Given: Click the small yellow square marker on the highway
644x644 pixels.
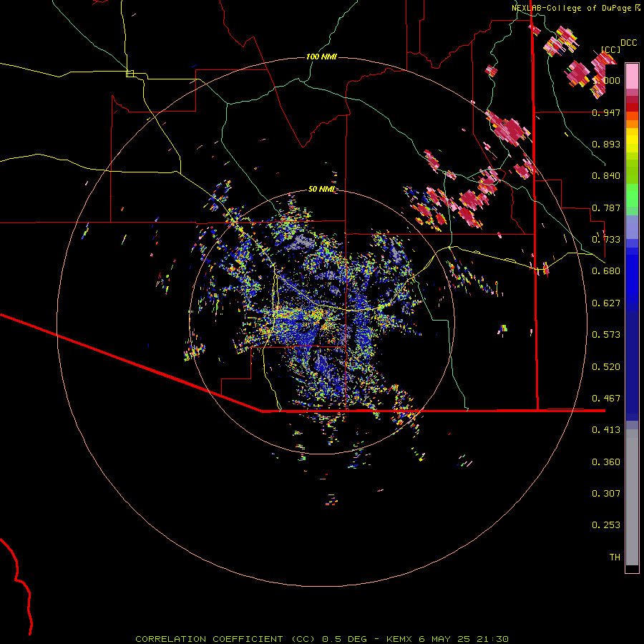Looking at the screenshot, I should click(x=130, y=74).
